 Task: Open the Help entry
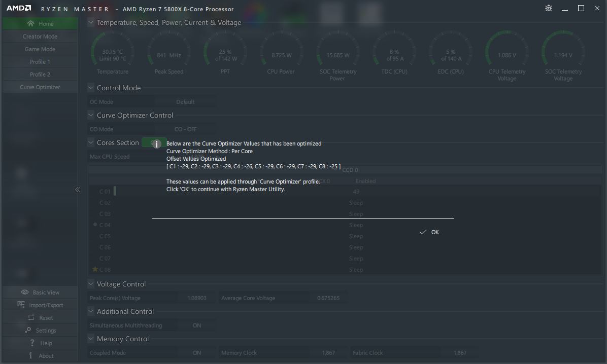[x=40, y=343]
